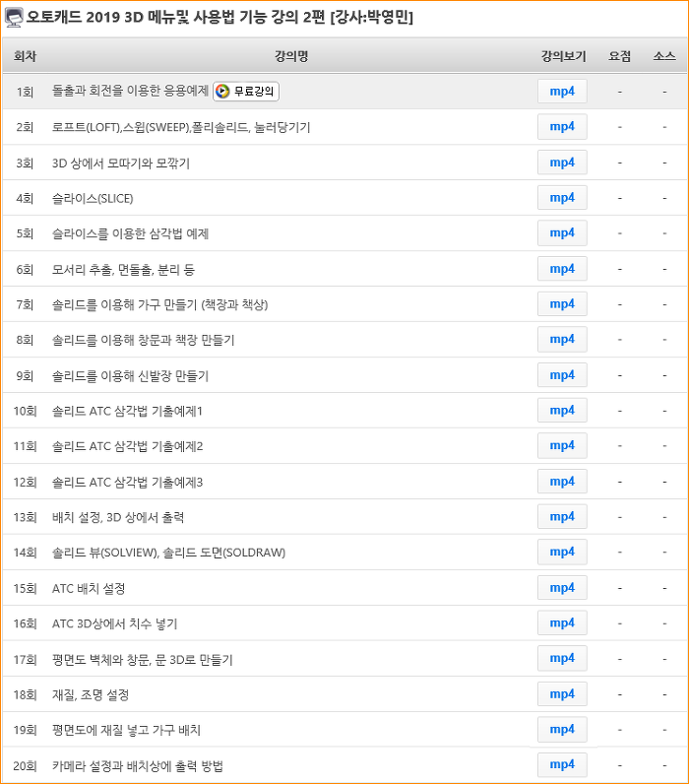Launch the 7회 mp4 video
Image resolution: width=689 pixels, height=784 pixels.
pyautogui.click(x=562, y=304)
